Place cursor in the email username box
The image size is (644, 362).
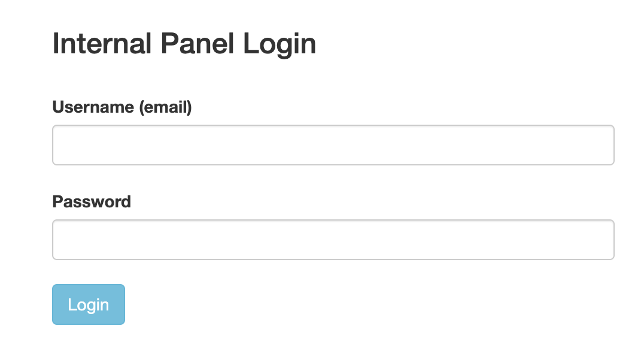(333, 145)
